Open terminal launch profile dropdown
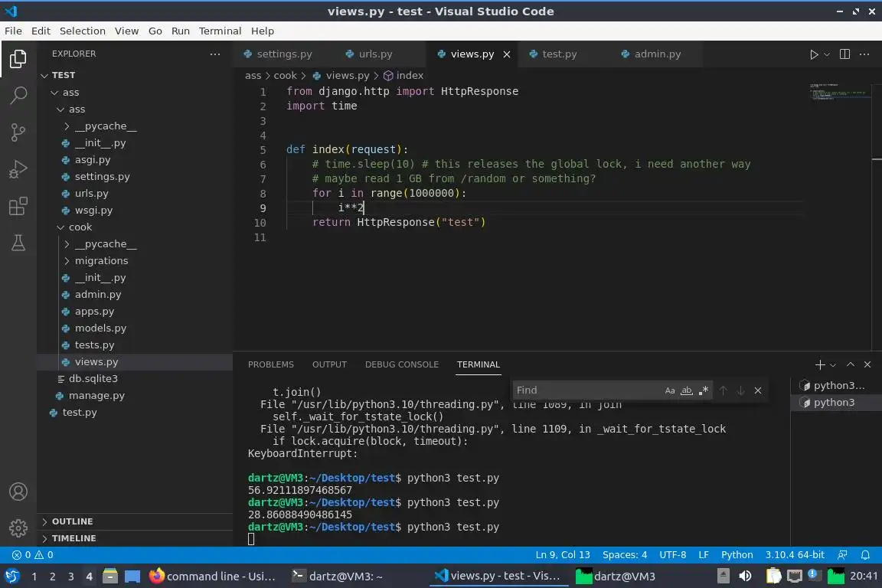Screen dimensions: 882x588 tap(832, 365)
